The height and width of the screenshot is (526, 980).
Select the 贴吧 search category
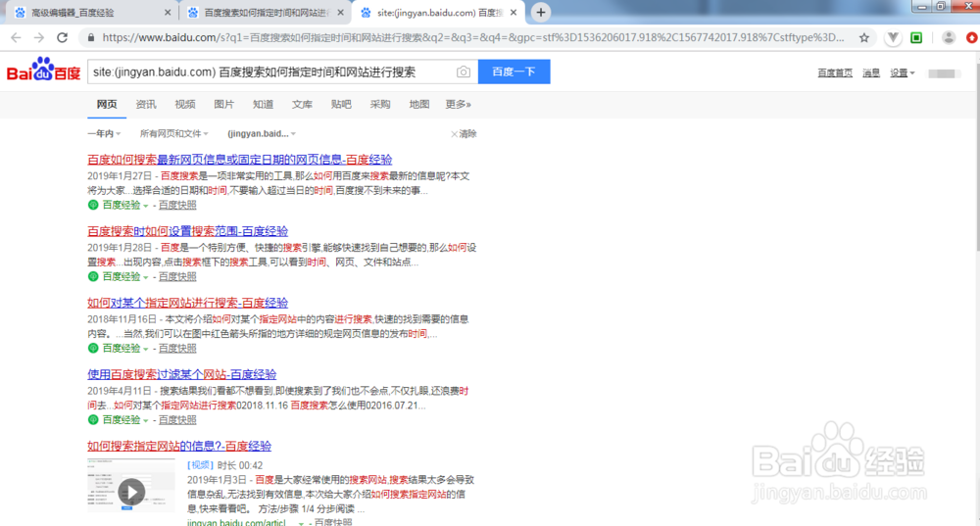(x=341, y=105)
